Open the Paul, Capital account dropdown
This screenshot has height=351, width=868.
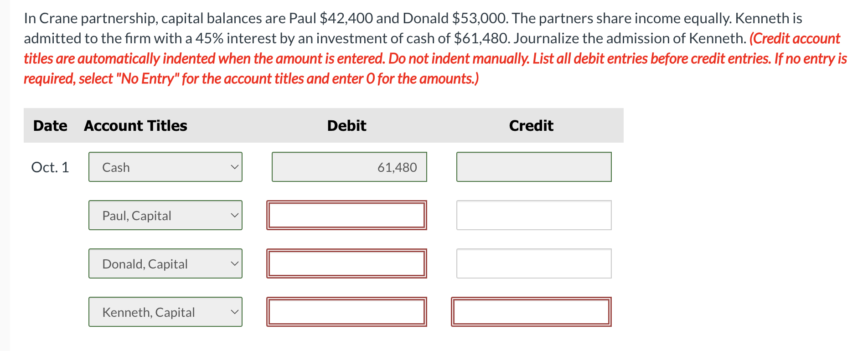[165, 215]
